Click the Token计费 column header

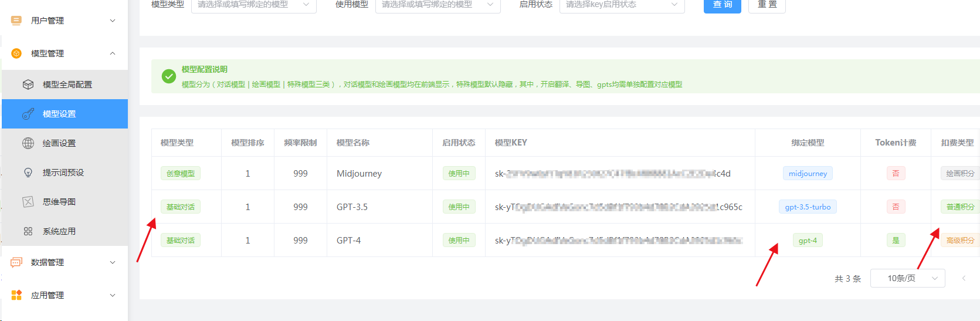coord(896,143)
